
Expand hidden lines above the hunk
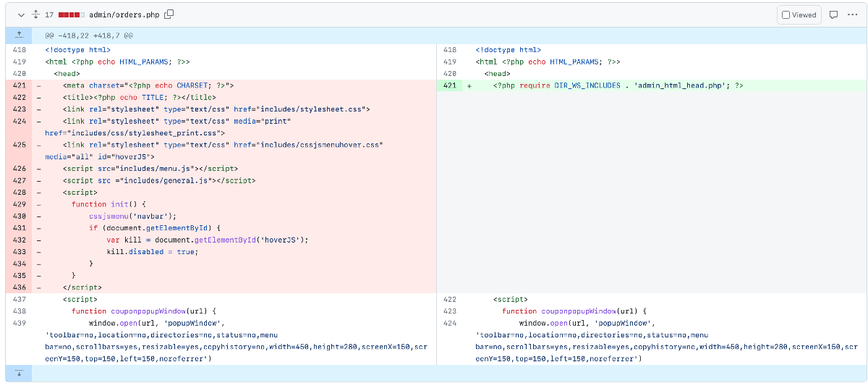tap(19, 35)
